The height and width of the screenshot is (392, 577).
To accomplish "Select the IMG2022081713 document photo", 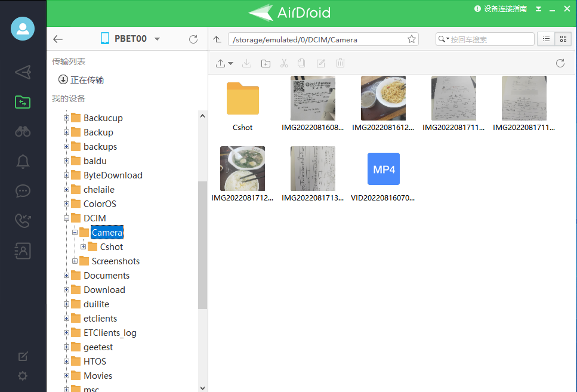I will (313, 174).
